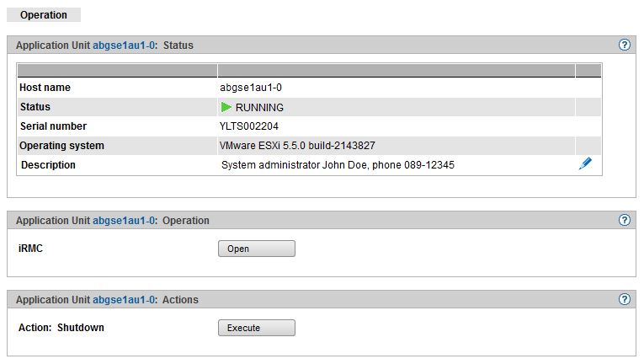The image size is (644, 364).
Task: Follow abgse1au1-0 link in Status section header
Action: (x=125, y=45)
